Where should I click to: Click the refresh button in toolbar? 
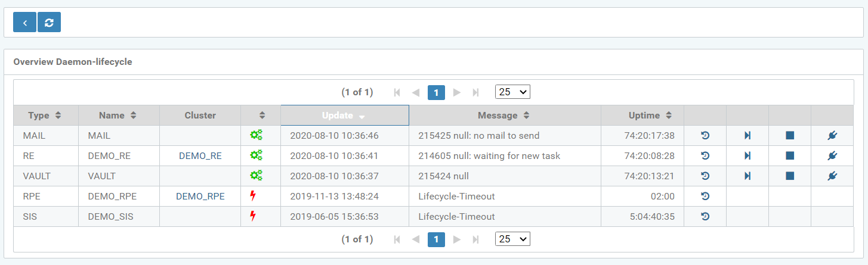pos(49,23)
